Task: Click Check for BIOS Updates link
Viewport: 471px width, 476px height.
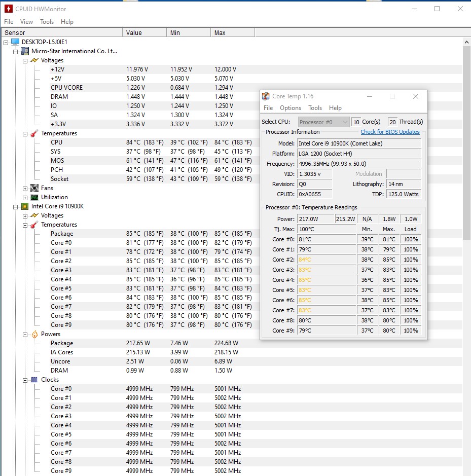Action: point(390,132)
